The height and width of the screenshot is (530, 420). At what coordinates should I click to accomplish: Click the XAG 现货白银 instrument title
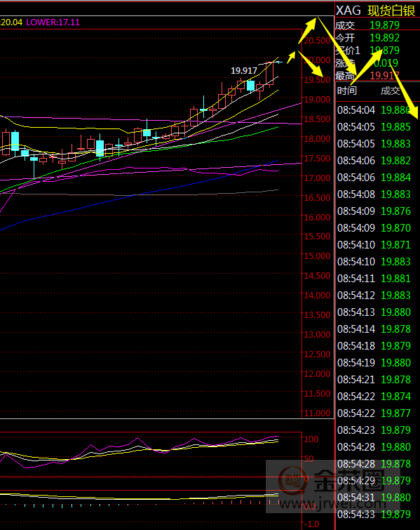(x=375, y=11)
